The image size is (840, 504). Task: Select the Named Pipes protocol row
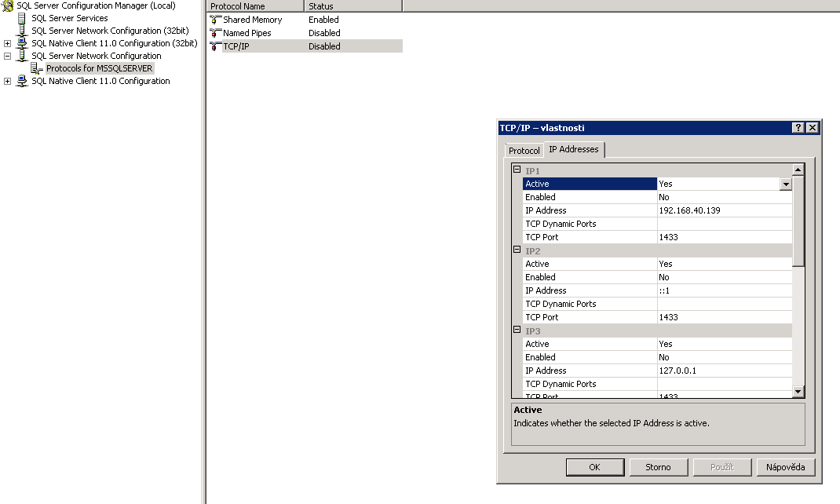pyautogui.click(x=305, y=33)
